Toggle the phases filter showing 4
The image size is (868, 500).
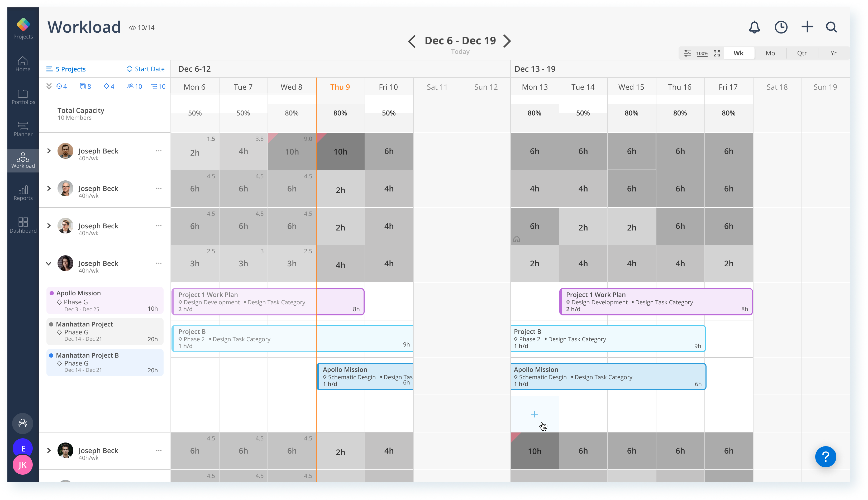tap(109, 86)
